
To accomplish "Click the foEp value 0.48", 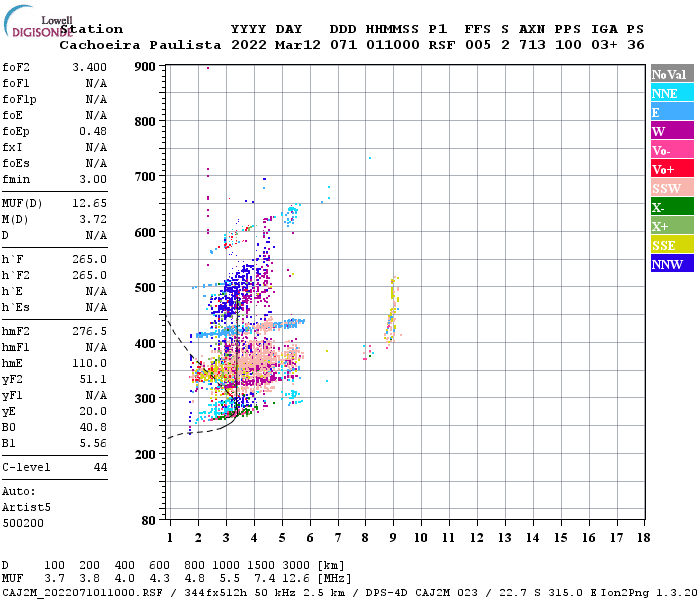I will 93,131.
